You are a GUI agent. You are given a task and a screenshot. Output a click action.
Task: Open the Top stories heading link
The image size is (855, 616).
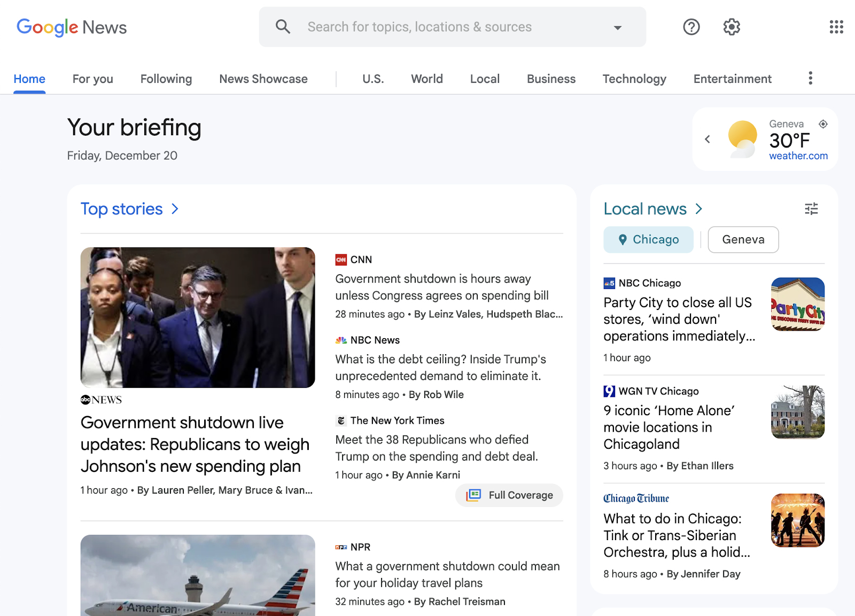tap(122, 209)
